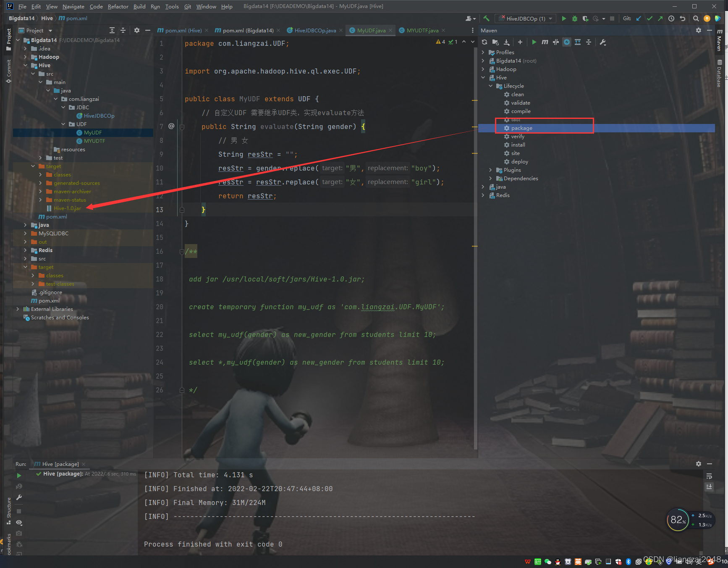Rerun Hive package in Run panel
This screenshot has width=728, height=568.
(19, 476)
